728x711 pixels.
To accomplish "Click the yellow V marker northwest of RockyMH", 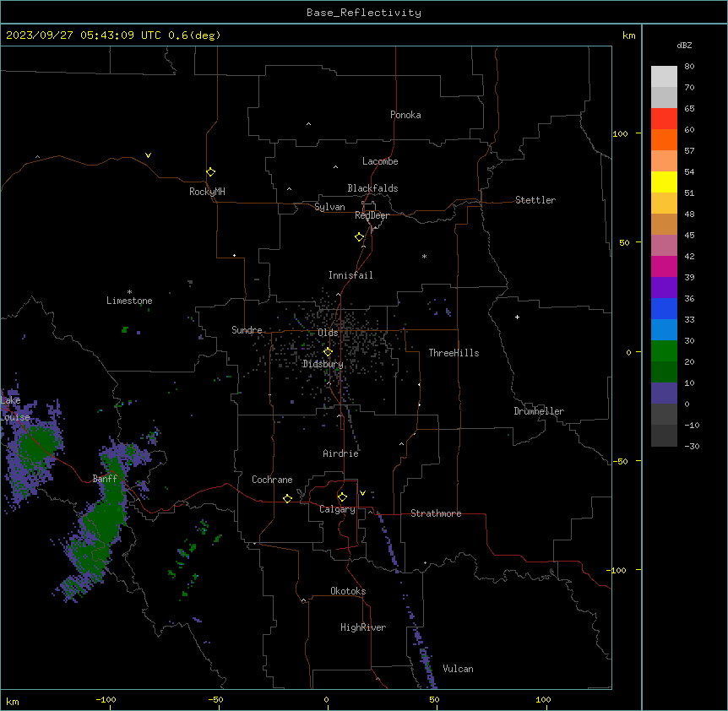I will tap(148, 155).
